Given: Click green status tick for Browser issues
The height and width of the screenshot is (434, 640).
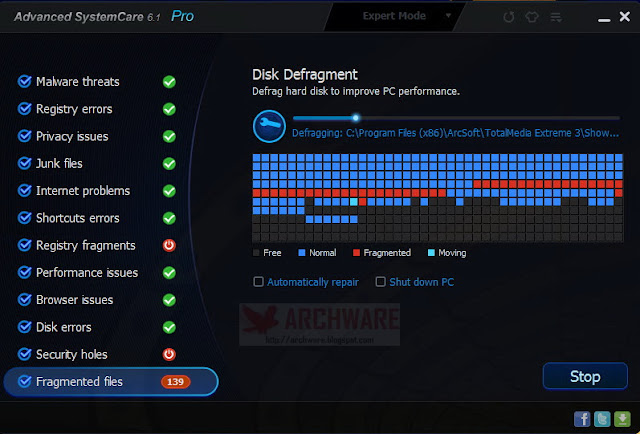Looking at the screenshot, I should point(169,300).
